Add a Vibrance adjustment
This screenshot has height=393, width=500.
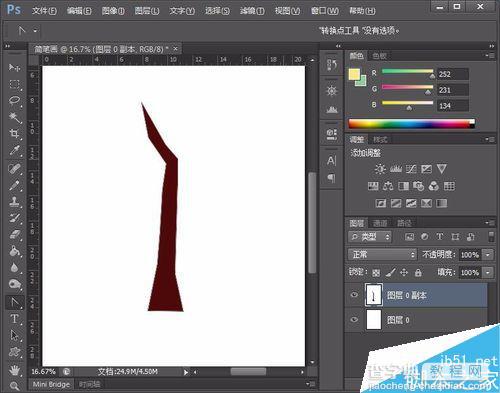point(442,169)
